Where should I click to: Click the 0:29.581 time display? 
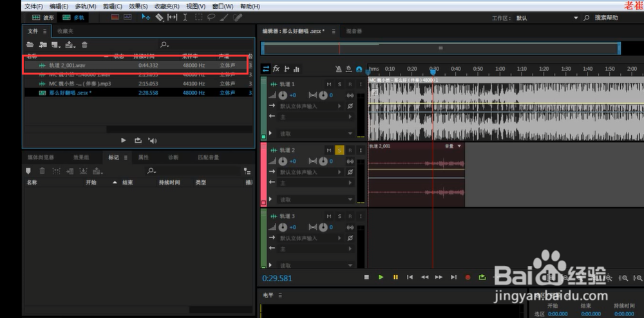point(277,278)
